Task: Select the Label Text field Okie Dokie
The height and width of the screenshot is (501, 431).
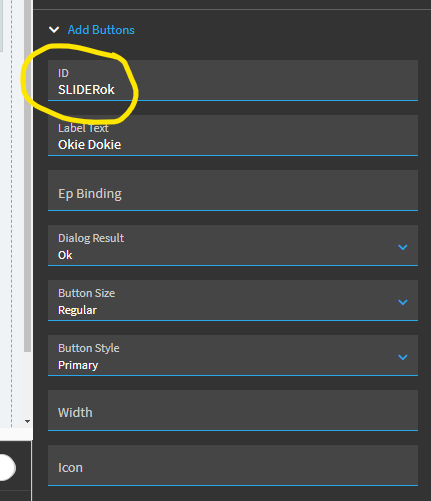Action: (233, 135)
